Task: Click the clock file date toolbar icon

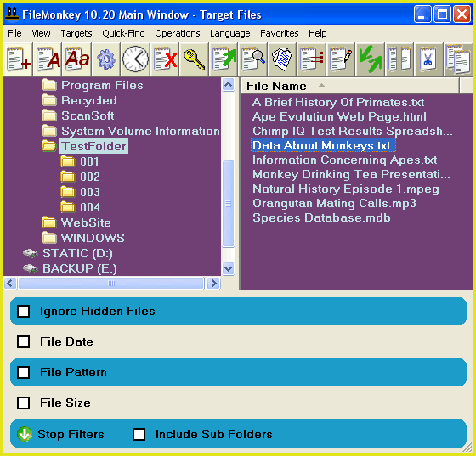Action: (x=135, y=59)
